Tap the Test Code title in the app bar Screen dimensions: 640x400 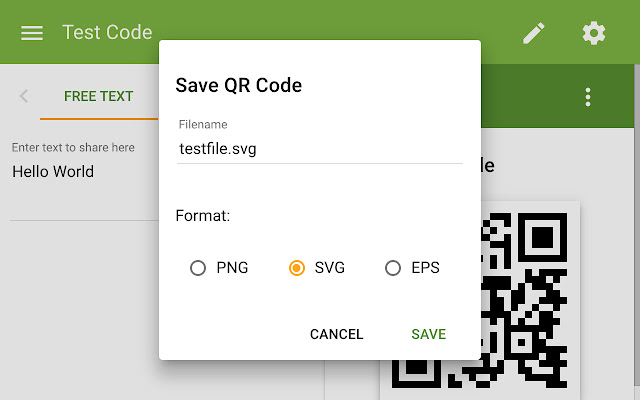pyautogui.click(x=107, y=32)
